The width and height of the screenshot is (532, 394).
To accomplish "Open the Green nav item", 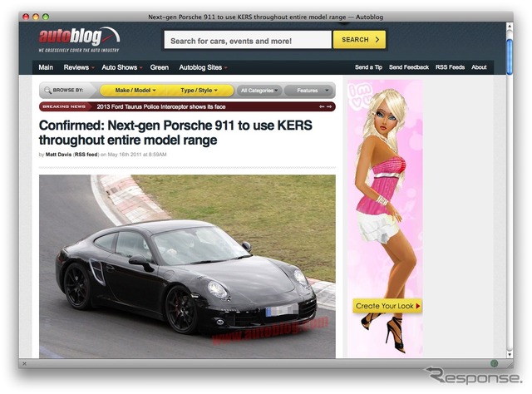I will (160, 67).
